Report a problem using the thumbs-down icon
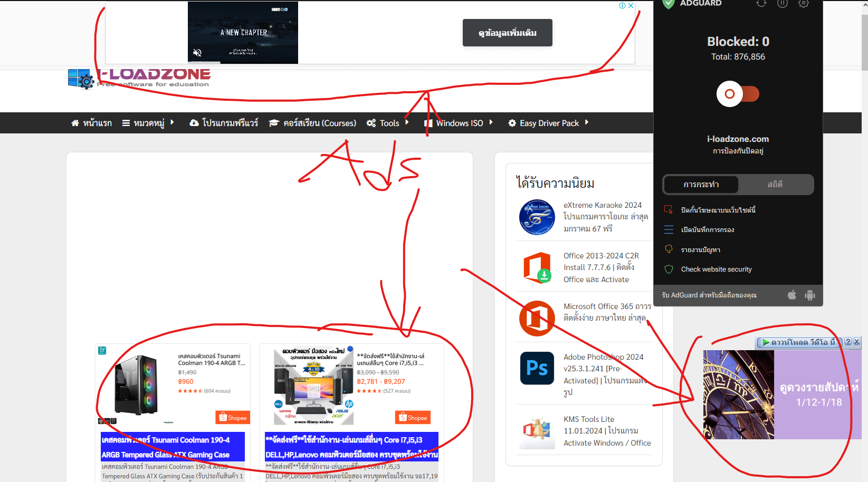Screen dimensions: 868x482 (669, 249)
